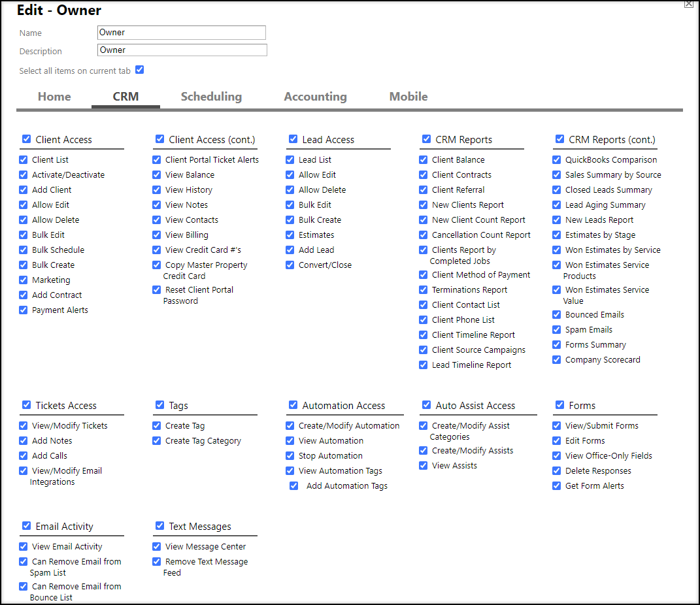Toggle the Convert/Close checkbox under Lead Access
Screen dimensions: 700x605
(x=290, y=265)
